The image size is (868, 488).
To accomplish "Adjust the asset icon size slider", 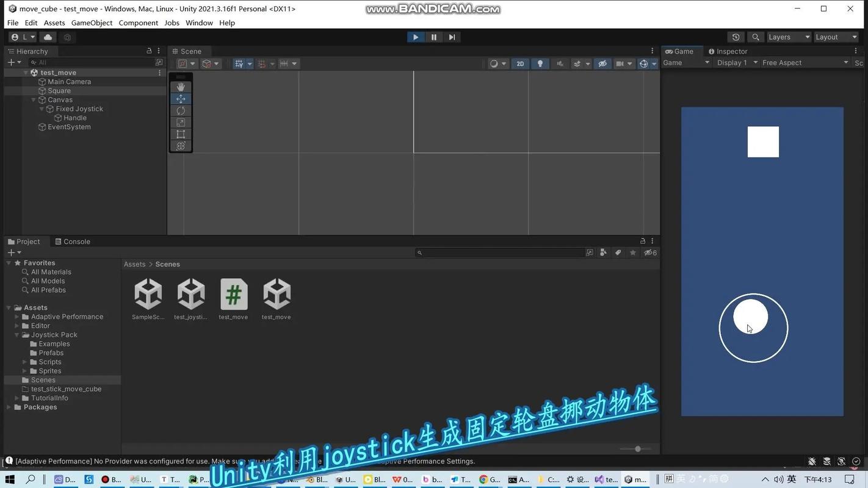I will point(637,449).
